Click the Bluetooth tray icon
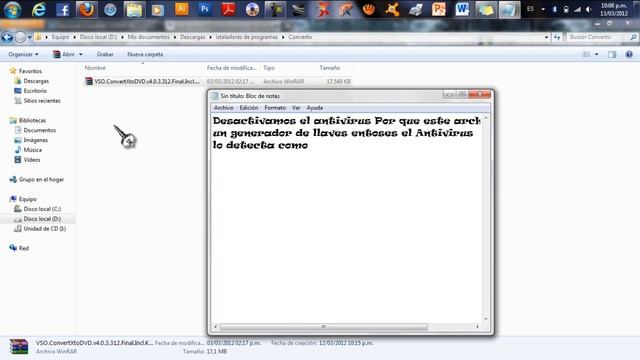The image size is (640, 360). click(554, 9)
